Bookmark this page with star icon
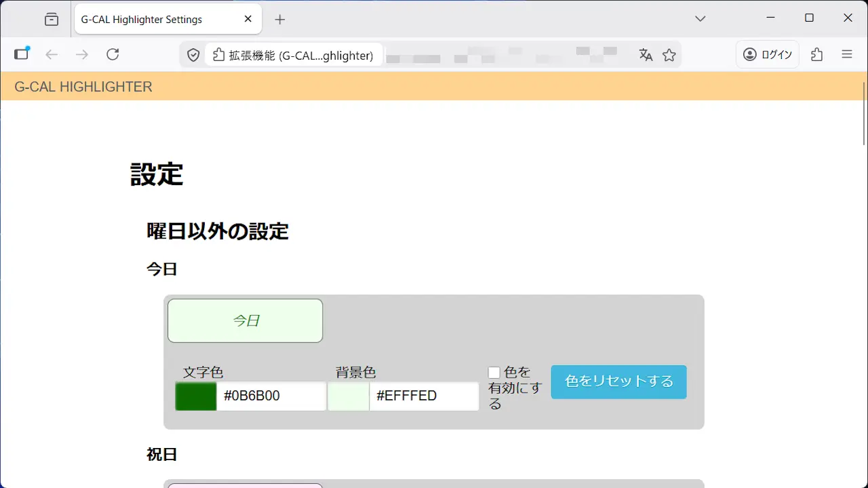This screenshot has height=488, width=868. point(669,55)
